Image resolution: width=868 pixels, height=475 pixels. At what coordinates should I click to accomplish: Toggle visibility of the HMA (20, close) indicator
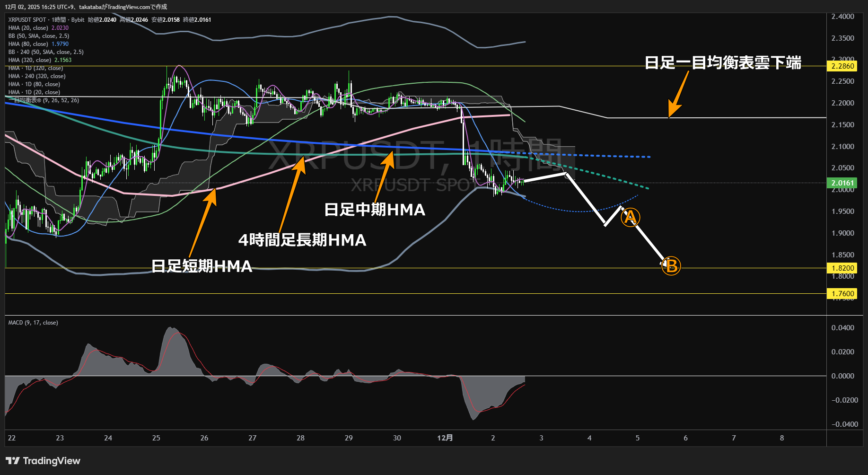pos(28,28)
